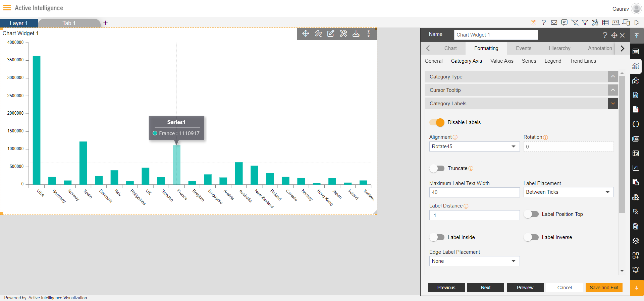The image size is (644, 301).
Task: Open the Label Placement Between Ticks dropdown
Action: [x=569, y=192]
